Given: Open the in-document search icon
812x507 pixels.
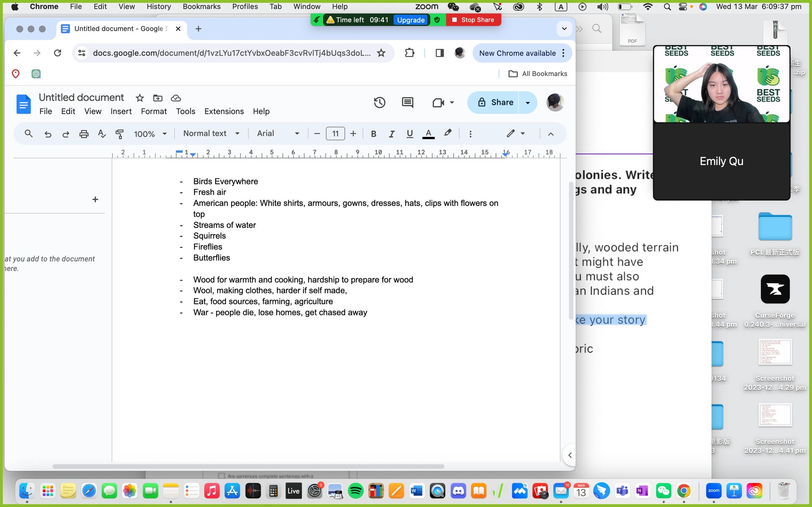Looking at the screenshot, I should (x=29, y=133).
